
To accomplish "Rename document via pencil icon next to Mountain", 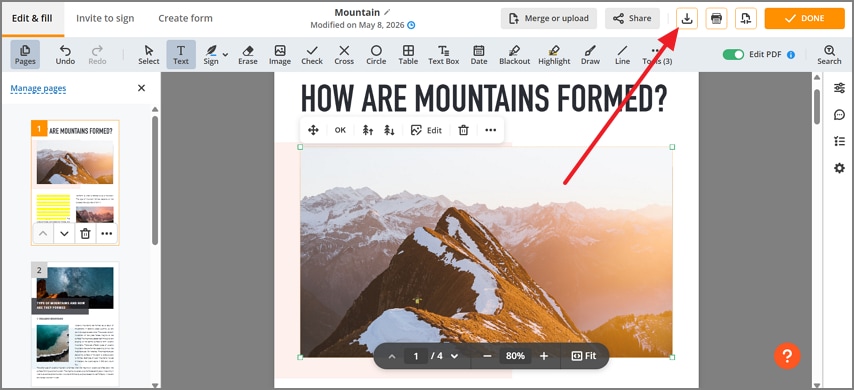I will point(387,12).
